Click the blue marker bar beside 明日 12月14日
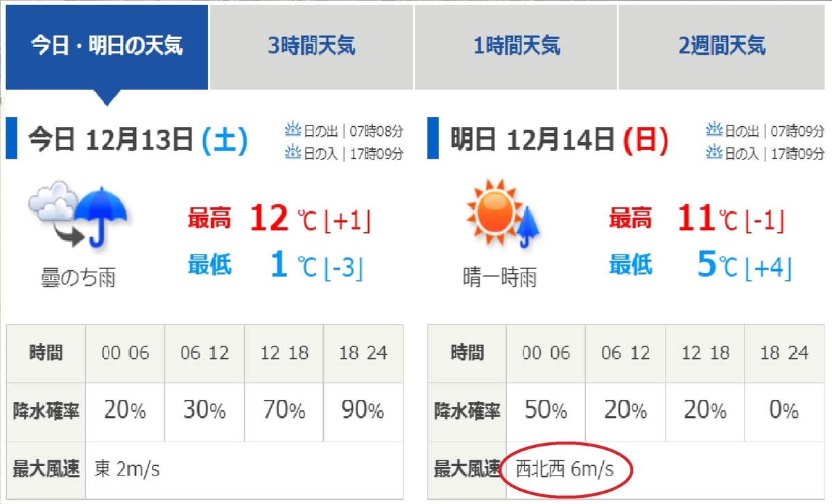The image size is (832, 504). pyautogui.click(x=433, y=139)
